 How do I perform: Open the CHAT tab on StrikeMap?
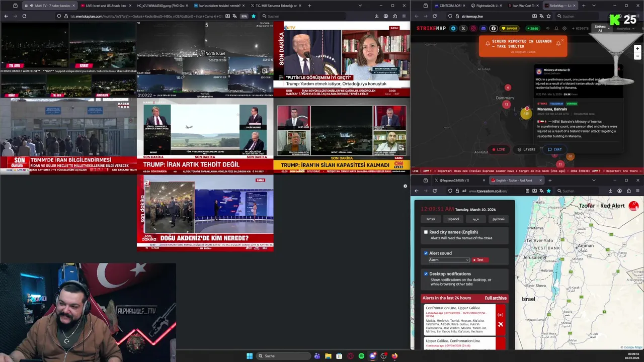[x=554, y=149]
